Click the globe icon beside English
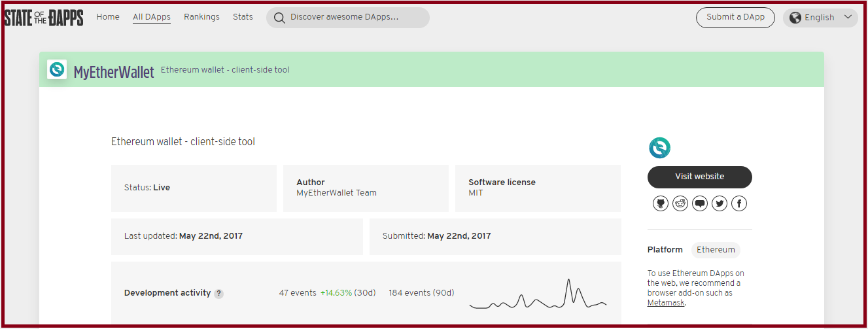 tap(795, 18)
